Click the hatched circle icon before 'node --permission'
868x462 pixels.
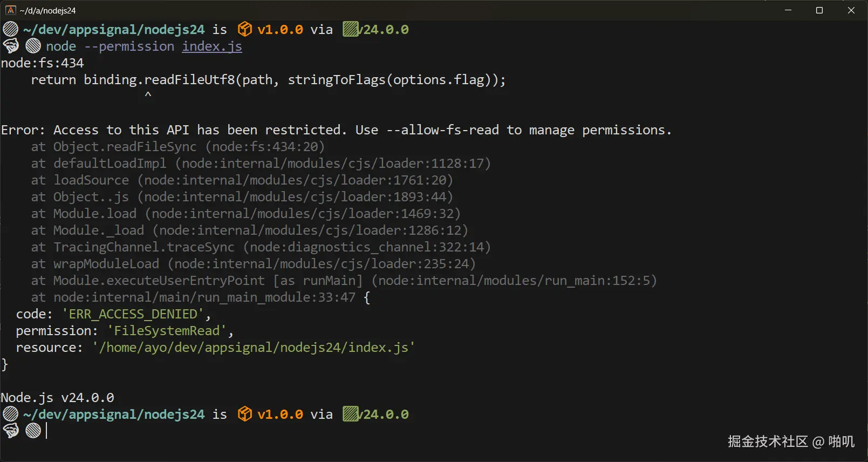tap(33, 46)
